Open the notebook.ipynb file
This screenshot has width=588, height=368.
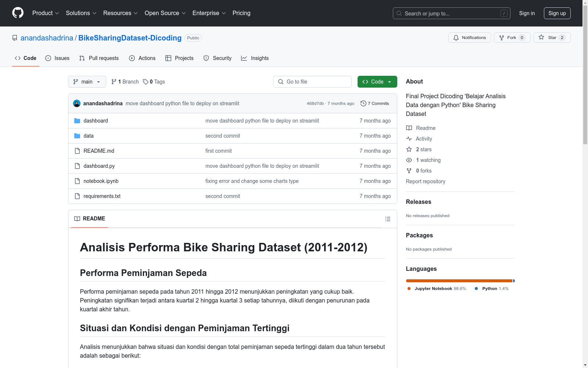pyautogui.click(x=101, y=181)
